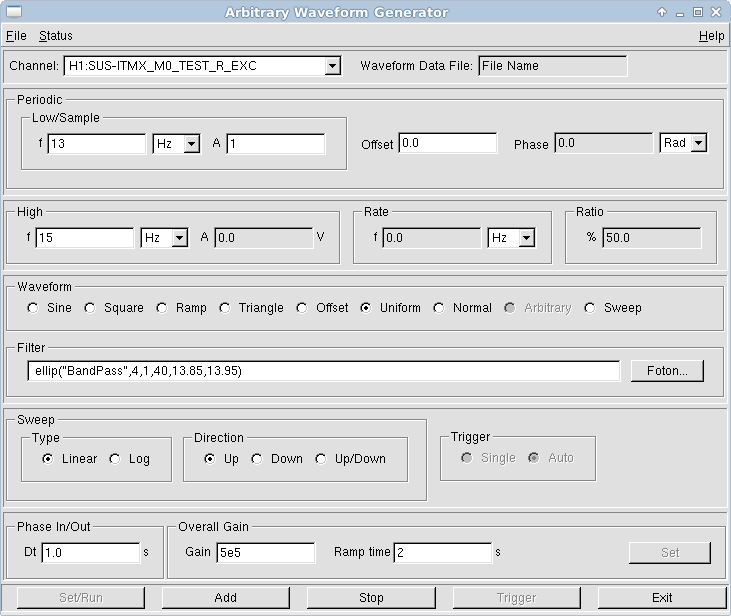The image size is (731, 616).
Task: Click the Channel name text field
Action: click(x=195, y=66)
